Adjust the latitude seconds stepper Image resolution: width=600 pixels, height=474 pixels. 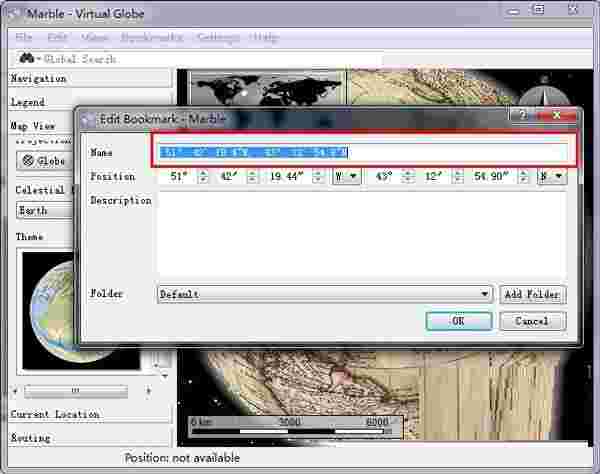click(x=523, y=176)
